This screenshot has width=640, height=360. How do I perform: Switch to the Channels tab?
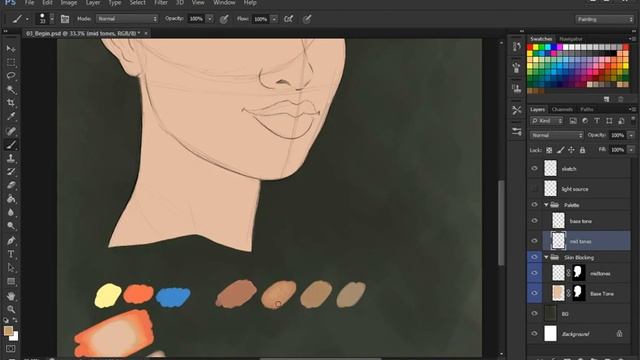point(562,109)
